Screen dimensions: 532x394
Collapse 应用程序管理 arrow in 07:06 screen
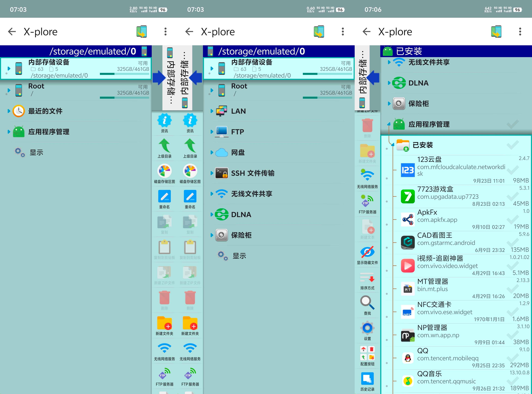click(389, 124)
